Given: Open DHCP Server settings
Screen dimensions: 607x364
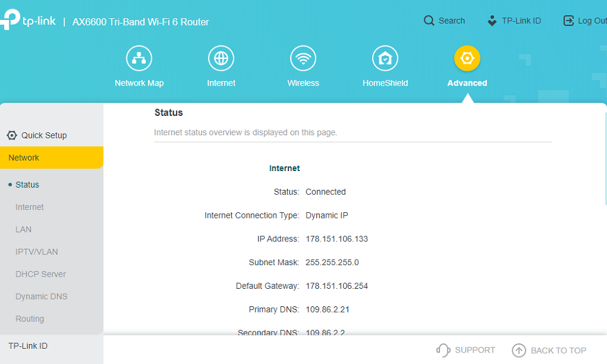Looking at the screenshot, I should click(x=41, y=274).
